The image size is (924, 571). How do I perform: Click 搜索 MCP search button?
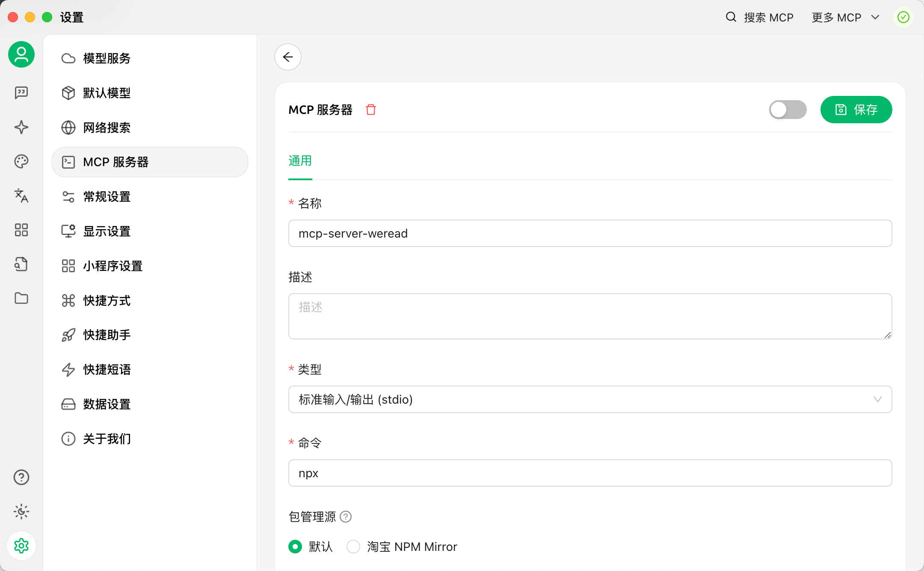click(760, 18)
